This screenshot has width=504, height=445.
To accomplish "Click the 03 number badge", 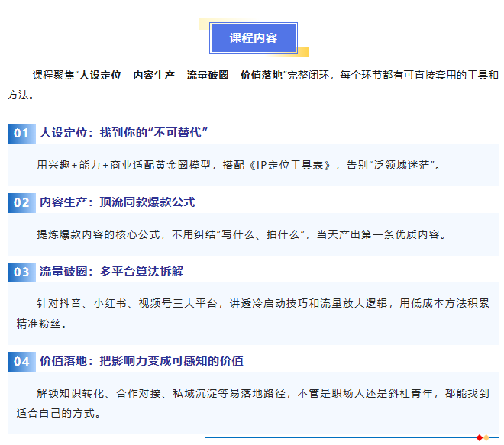I will pyautogui.click(x=20, y=272).
